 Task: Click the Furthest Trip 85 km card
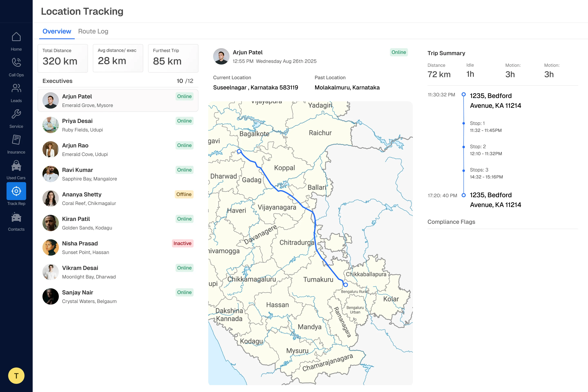pyautogui.click(x=173, y=58)
